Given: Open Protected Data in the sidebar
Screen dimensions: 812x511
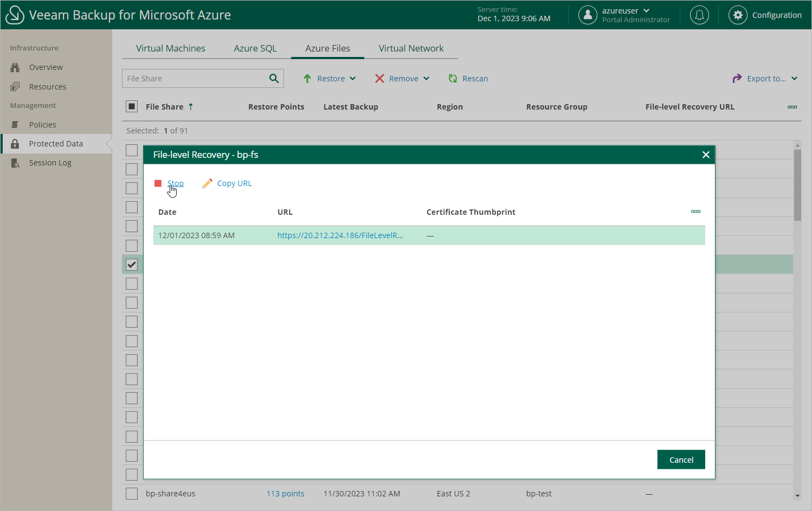Looking at the screenshot, I should [x=56, y=144].
